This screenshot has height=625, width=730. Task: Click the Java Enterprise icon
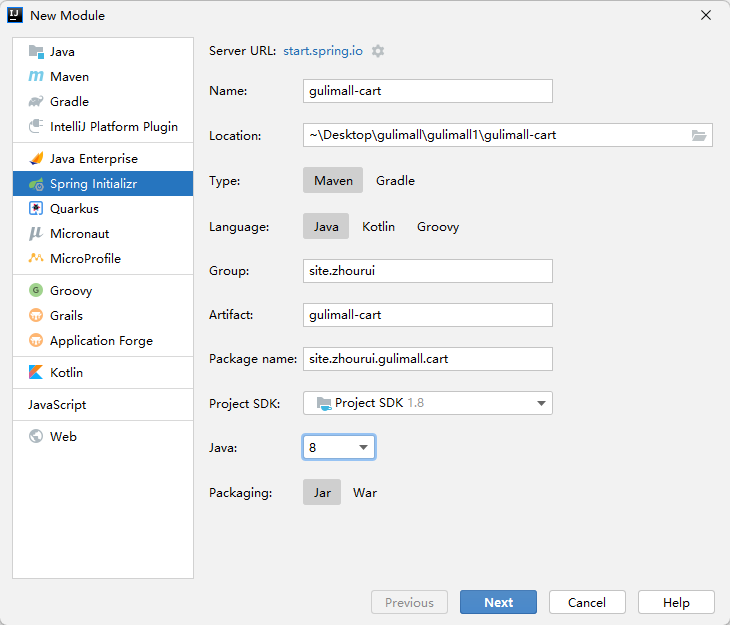36,159
